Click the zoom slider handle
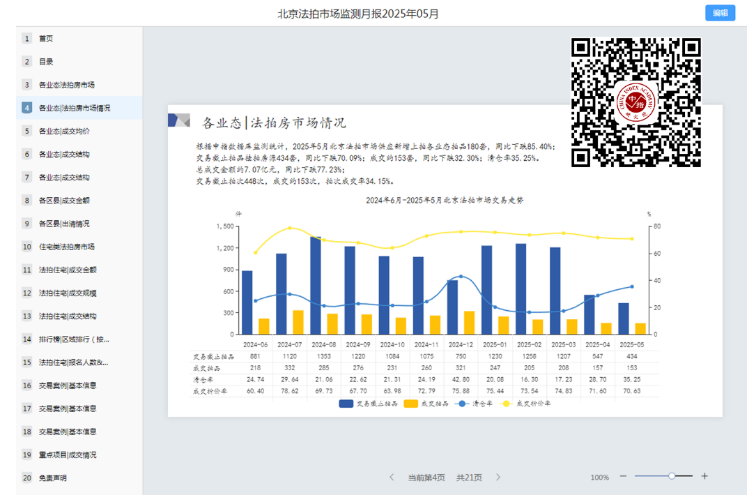753x498 pixels. (x=672, y=476)
